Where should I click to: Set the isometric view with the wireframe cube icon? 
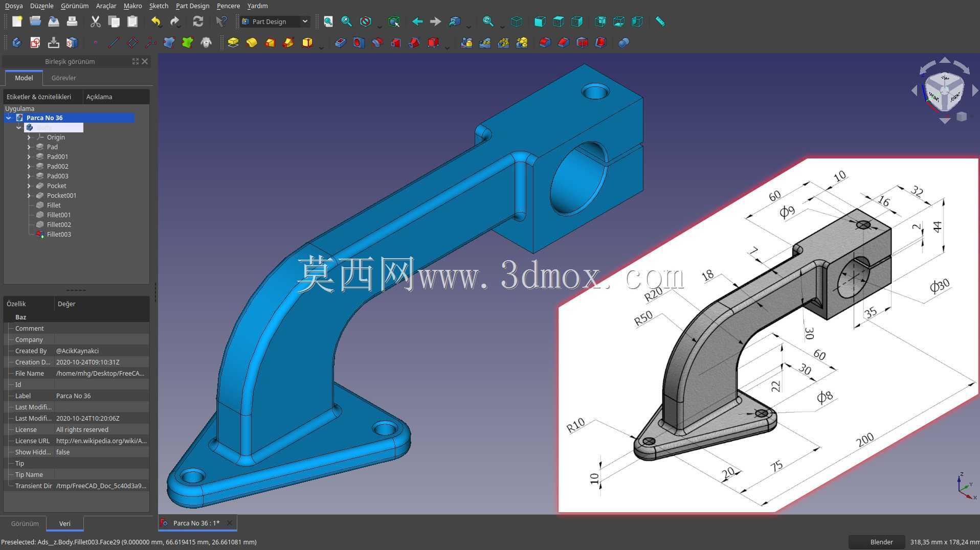517,21
